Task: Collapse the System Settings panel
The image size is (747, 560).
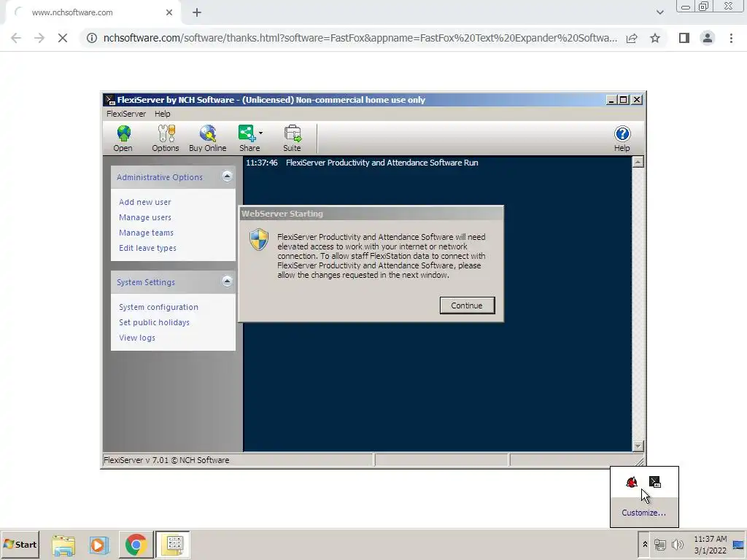Action: tap(228, 281)
